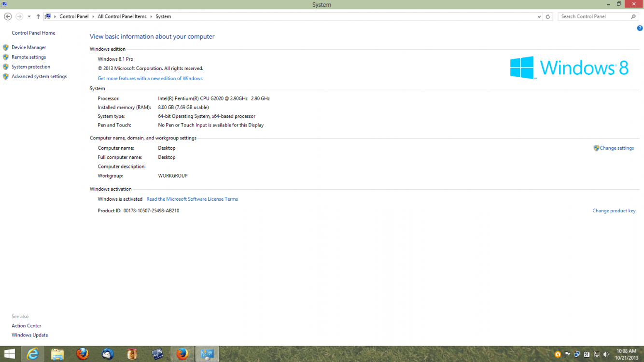Go back using the Back arrow
Image resolution: width=644 pixels, height=362 pixels.
(8, 16)
